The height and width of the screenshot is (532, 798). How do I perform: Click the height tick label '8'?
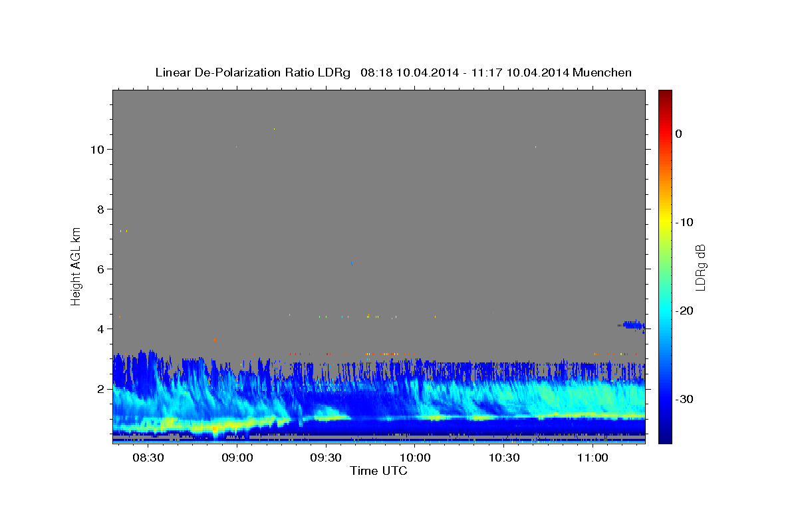tap(100, 209)
